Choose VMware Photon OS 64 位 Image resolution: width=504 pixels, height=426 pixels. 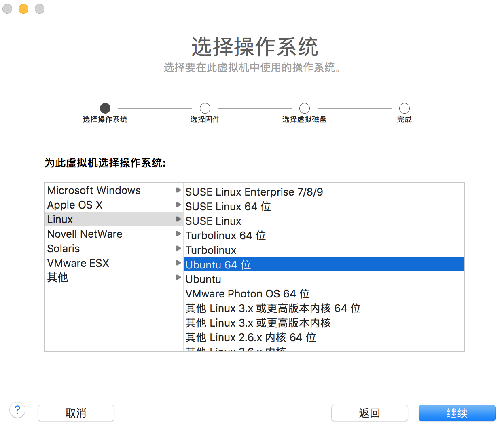(324, 294)
